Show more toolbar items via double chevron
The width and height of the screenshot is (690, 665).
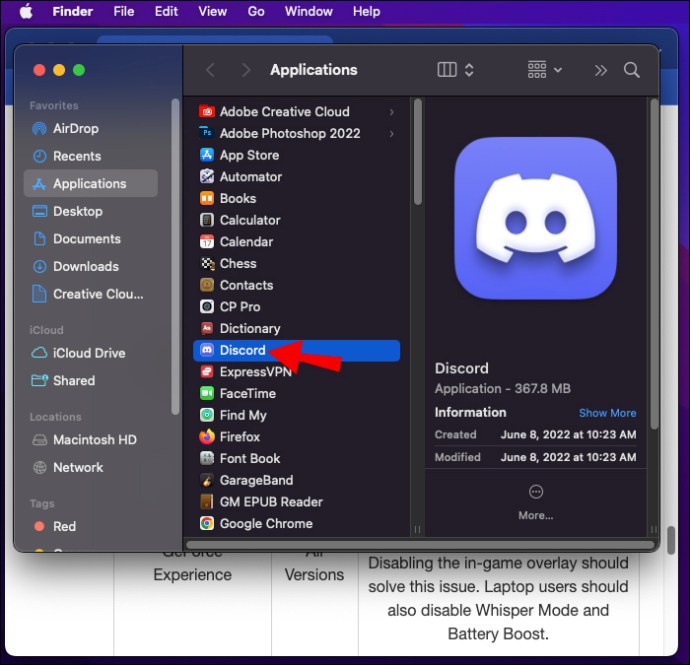(x=601, y=70)
